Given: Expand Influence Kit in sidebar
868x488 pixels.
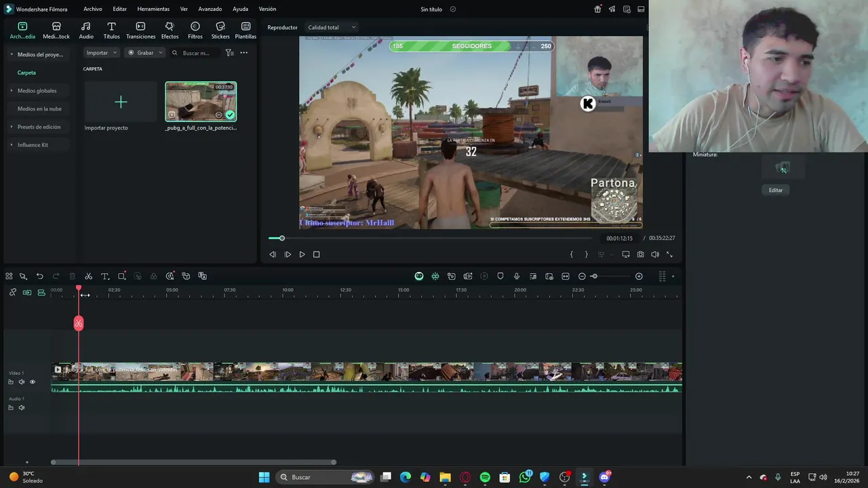Looking at the screenshot, I should (12, 144).
